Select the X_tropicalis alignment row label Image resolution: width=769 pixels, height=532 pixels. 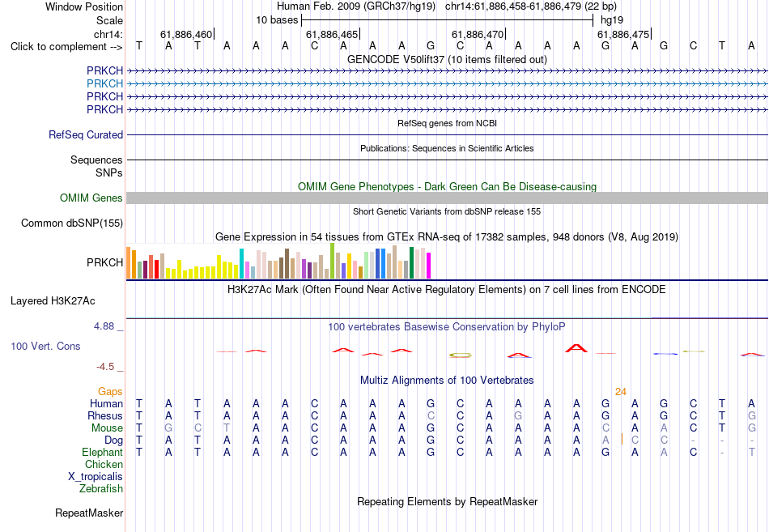coord(96,477)
